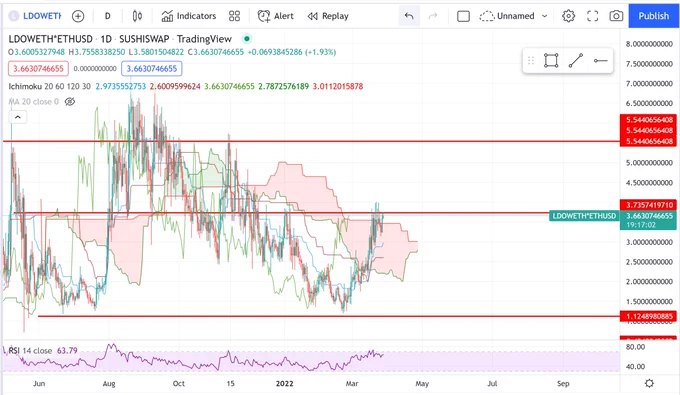The height and width of the screenshot is (395, 680).
Task: Select the red horizontal line at 1.1248980885
Action: tap(329, 316)
